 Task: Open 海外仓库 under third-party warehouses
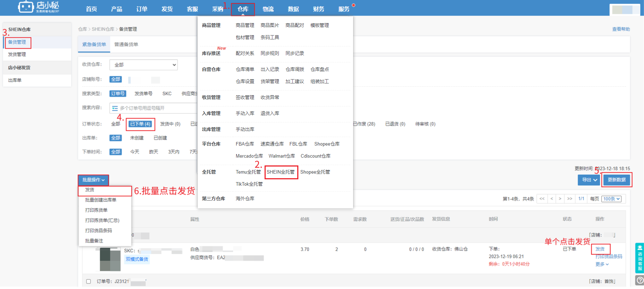[x=245, y=198]
